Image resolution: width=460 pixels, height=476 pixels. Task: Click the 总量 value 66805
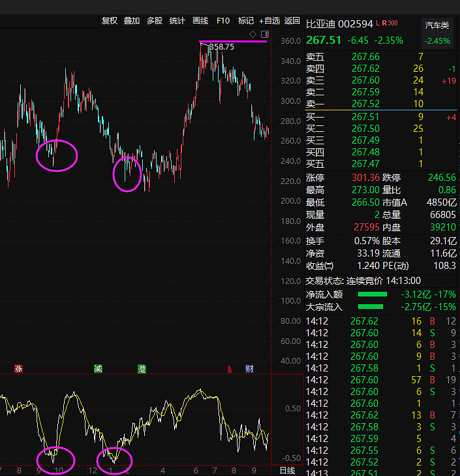[442, 215]
